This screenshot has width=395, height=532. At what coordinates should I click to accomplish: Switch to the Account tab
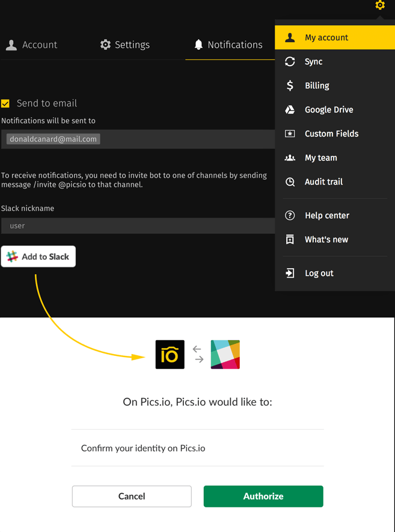click(x=31, y=45)
